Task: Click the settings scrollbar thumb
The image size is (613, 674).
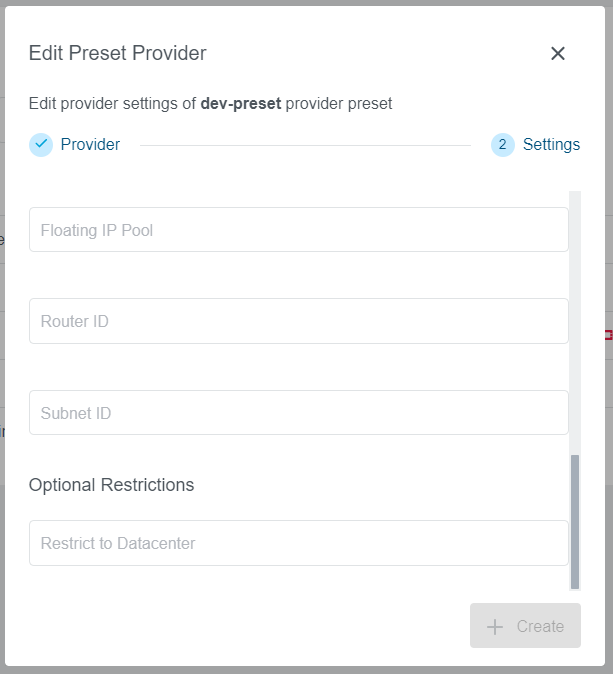Action: click(x=575, y=521)
